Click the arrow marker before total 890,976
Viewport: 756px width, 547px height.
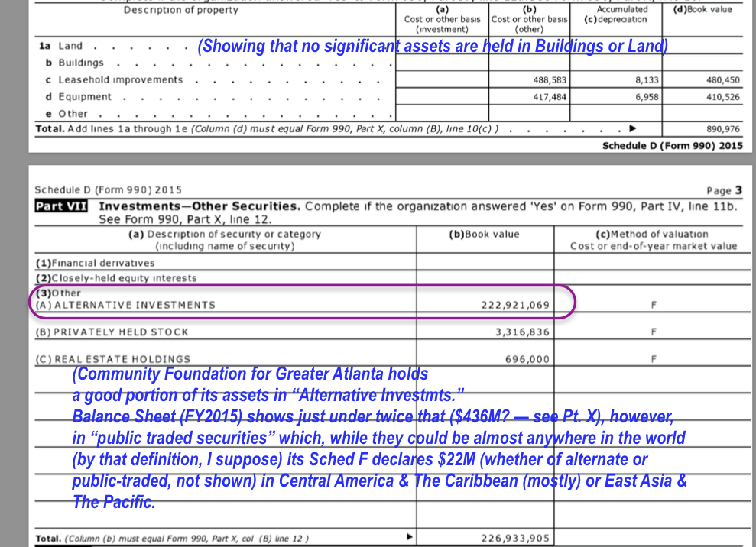[631, 129]
